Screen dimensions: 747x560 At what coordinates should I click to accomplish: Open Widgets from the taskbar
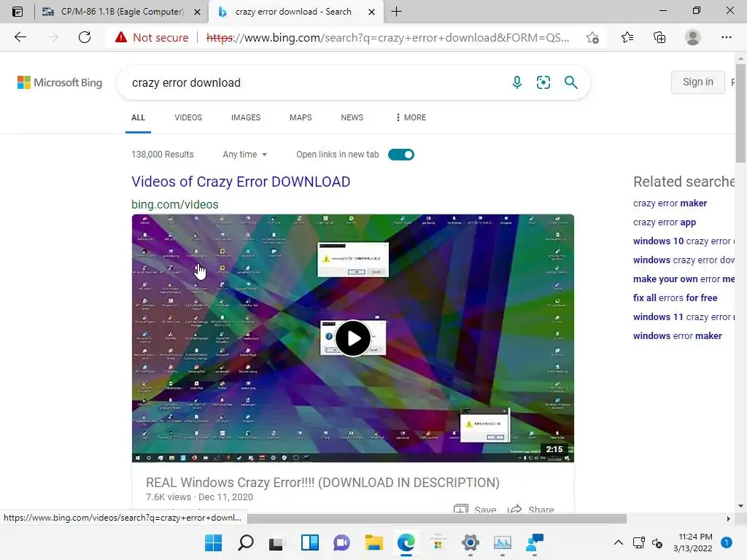309,542
